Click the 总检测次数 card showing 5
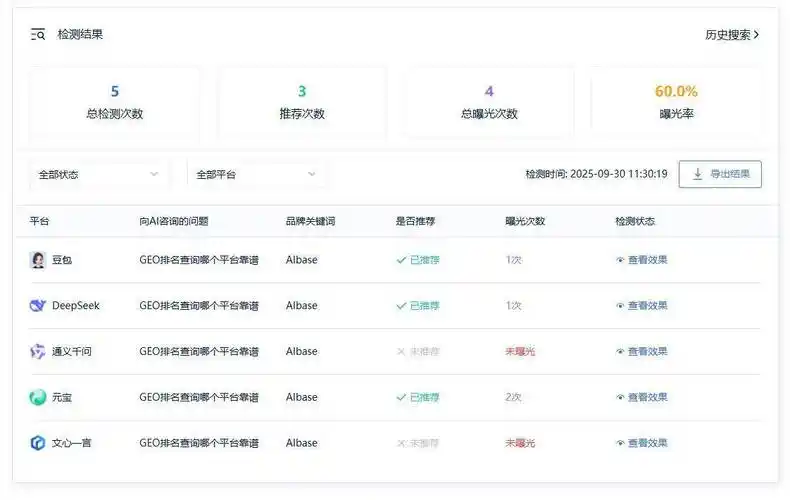The height and width of the screenshot is (500, 790). point(114,103)
